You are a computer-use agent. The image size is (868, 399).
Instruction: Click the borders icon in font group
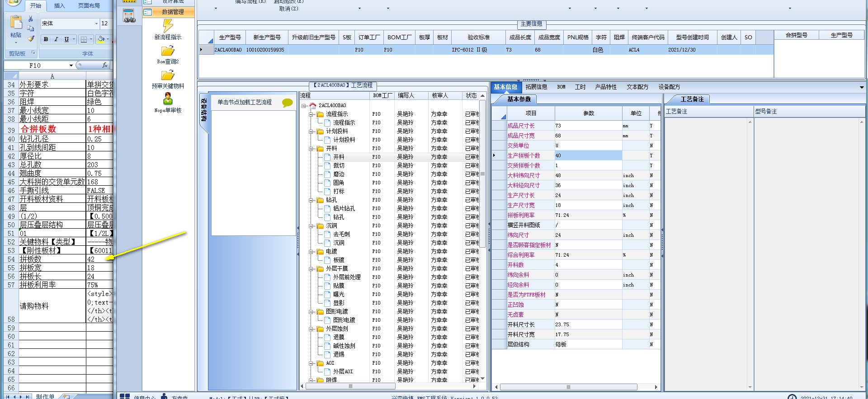tap(84, 39)
